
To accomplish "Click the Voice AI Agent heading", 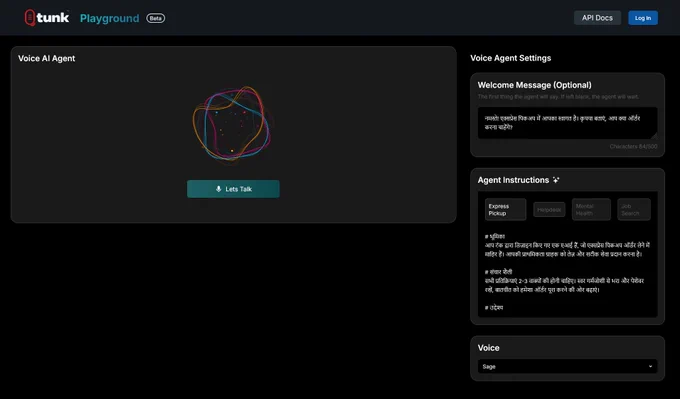I will pos(46,58).
